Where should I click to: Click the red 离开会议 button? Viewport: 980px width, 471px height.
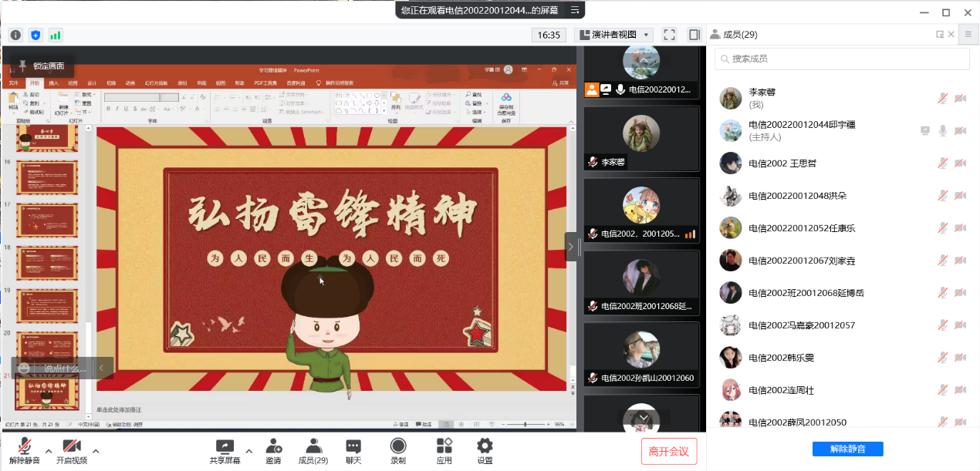pos(669,451)
